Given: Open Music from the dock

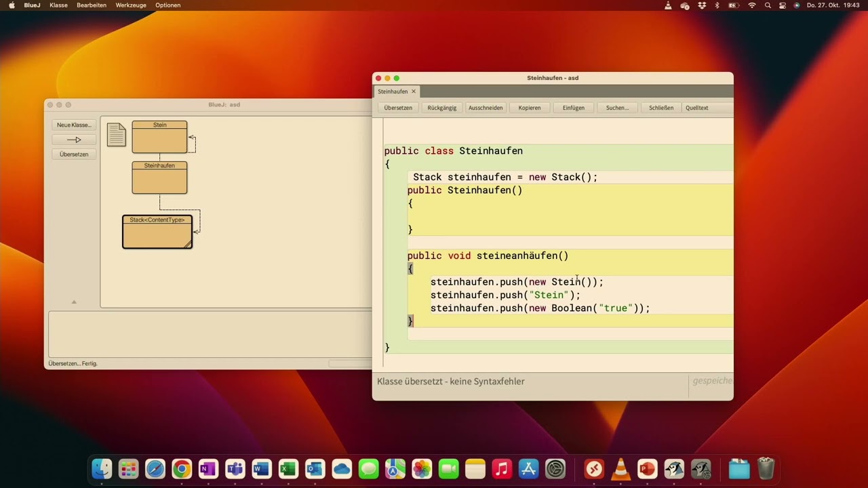Looking at the screenshot, I should coord(502,468).
